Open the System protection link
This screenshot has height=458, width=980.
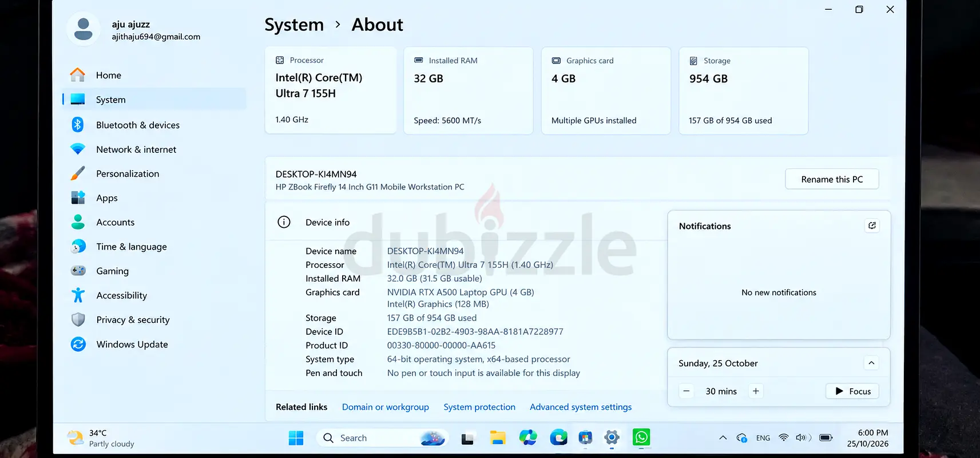coord(479,407)
